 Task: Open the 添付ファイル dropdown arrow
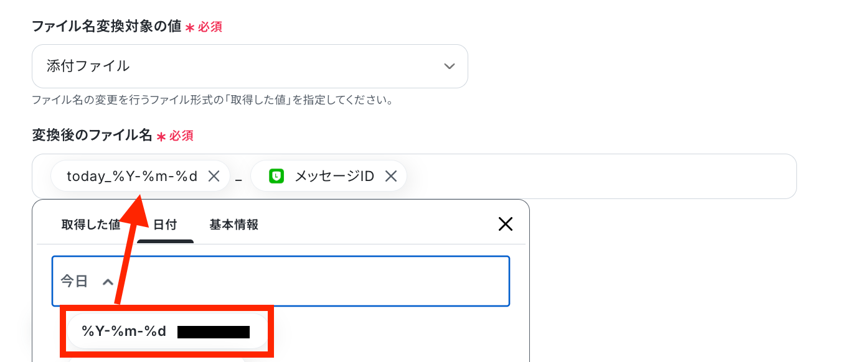click(x=450, y=66)
